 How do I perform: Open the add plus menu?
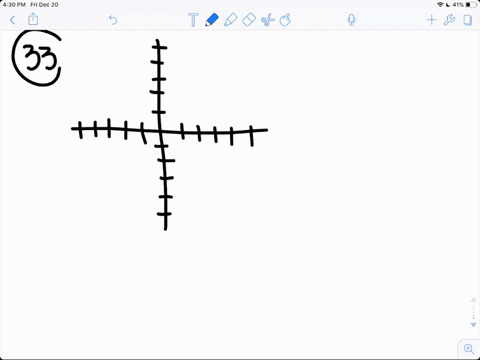[431, 20]
